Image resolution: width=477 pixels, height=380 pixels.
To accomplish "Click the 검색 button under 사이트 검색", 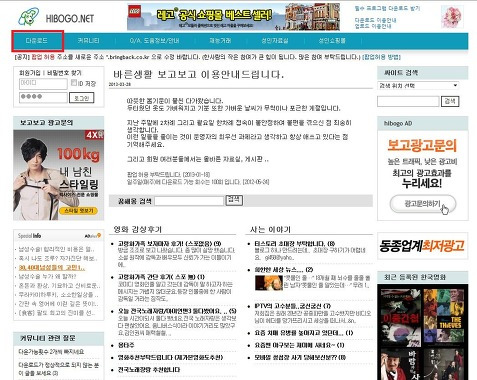I will click(450, 101).
